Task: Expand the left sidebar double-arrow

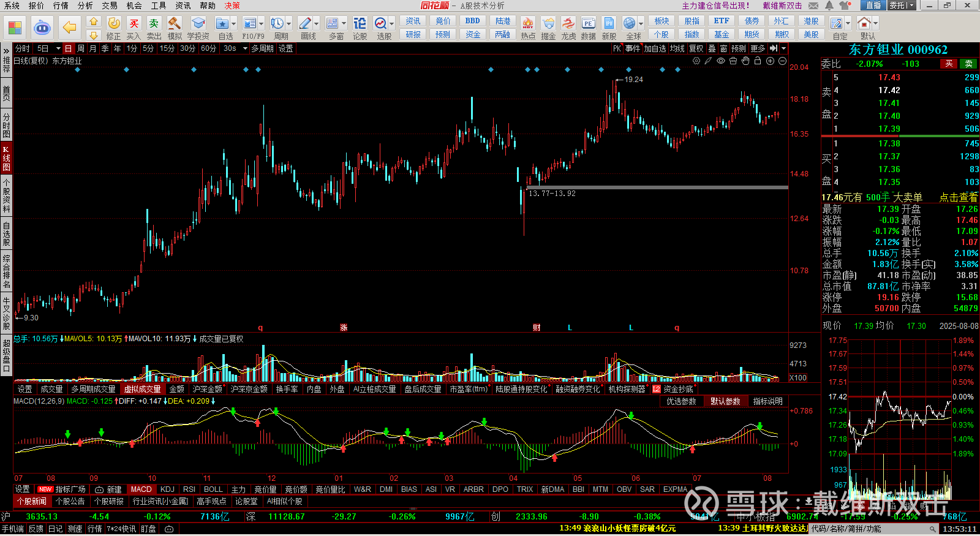Action: click(6, 50)
